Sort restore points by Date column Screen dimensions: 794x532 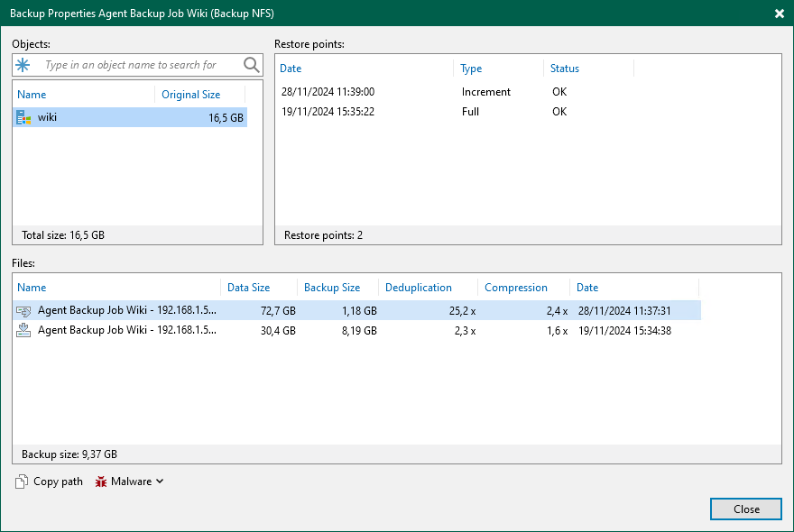pos(291,69)
